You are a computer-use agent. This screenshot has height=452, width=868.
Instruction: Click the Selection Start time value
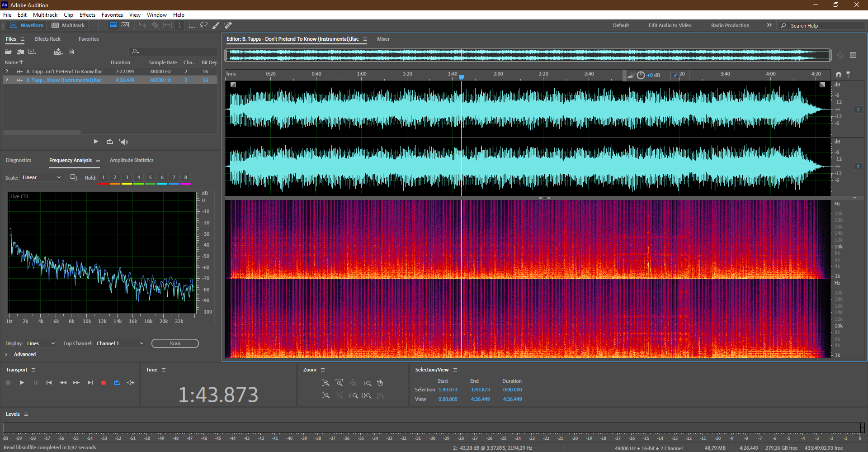tap(448, 390)
